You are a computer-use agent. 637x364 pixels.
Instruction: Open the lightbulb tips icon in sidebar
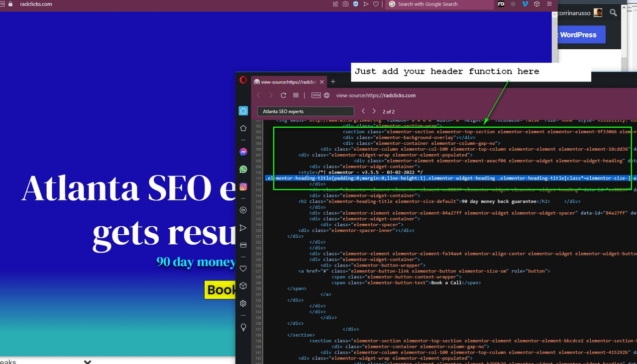pos(243,327)
